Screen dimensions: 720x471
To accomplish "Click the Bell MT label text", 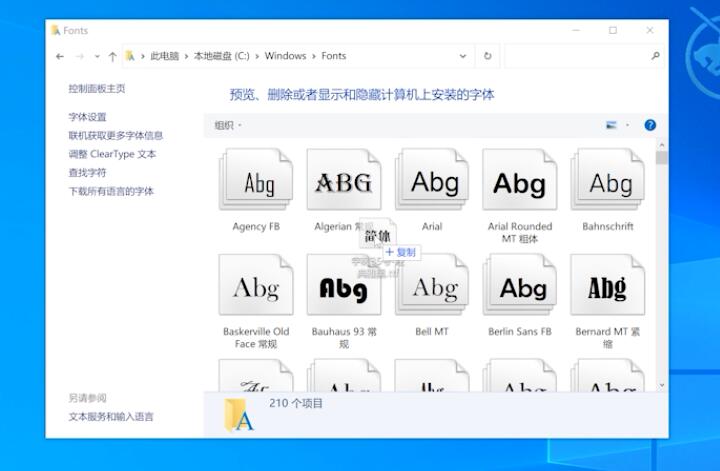I will pos(432,331).
